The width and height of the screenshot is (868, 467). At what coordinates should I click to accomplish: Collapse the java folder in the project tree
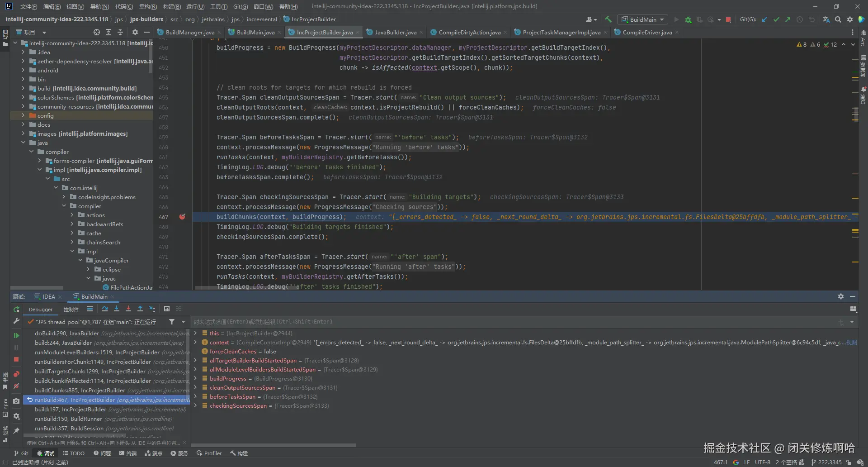click(24, 143)
